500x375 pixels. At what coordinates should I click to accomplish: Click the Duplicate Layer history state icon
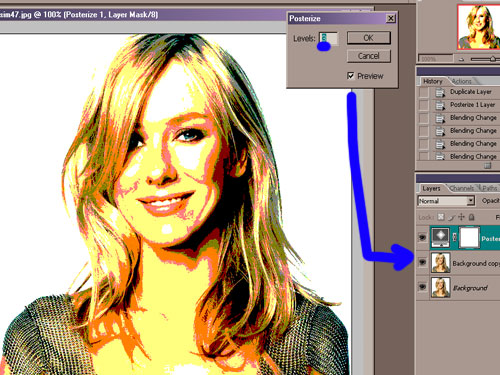[440, 92]
